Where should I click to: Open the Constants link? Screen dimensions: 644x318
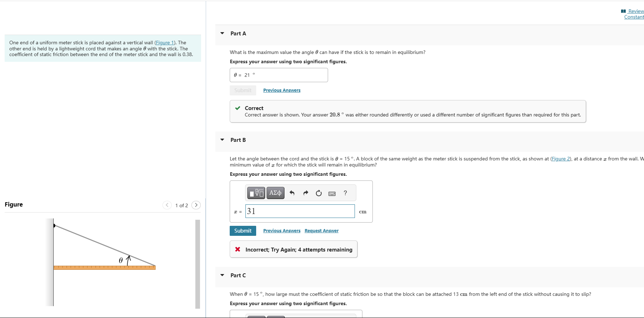pos(634,17)
